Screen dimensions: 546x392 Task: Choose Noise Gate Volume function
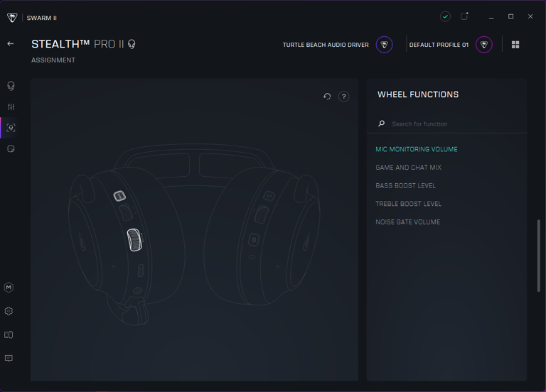tap(408, 222)
